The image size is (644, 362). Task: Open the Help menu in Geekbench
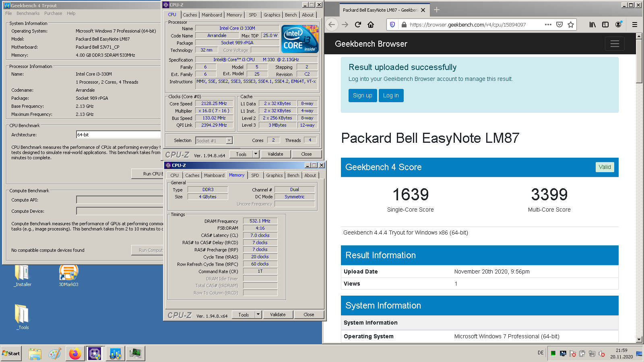tap(71, 13)
